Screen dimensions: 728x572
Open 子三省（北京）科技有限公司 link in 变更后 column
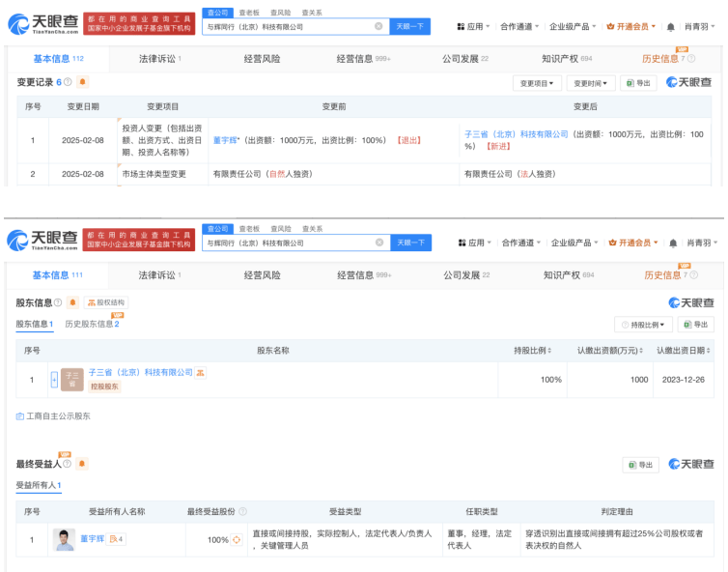pyautogui.click(x=517, y=134)
